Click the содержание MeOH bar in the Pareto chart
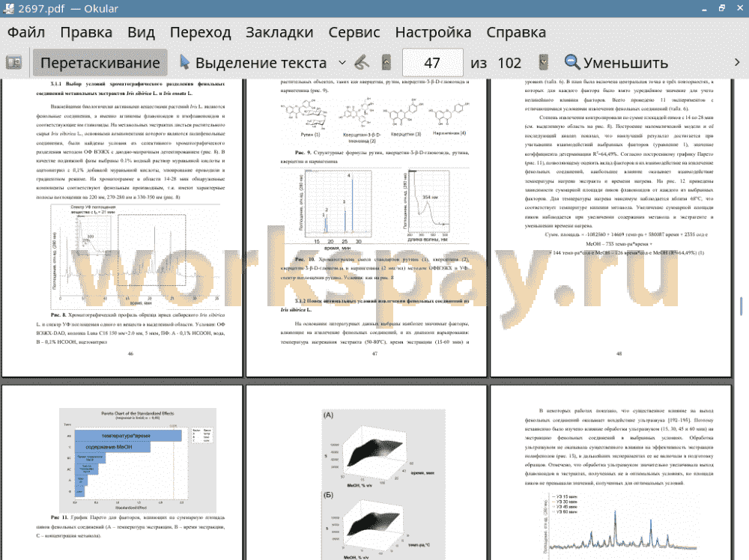The height and width of the screenshot is (560, 749). [x=112, y=448]
